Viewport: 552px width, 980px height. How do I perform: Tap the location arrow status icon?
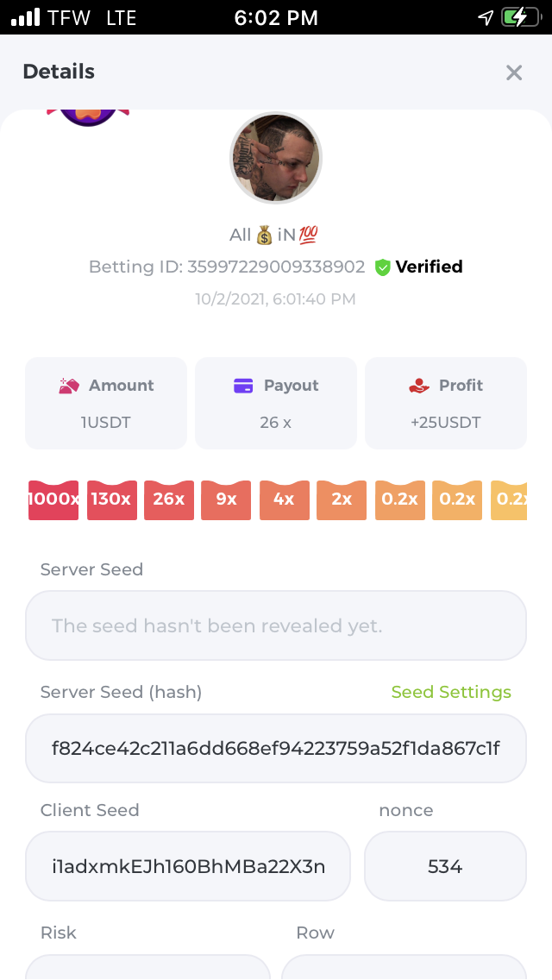pyautogui.click(x=486, y=17)
